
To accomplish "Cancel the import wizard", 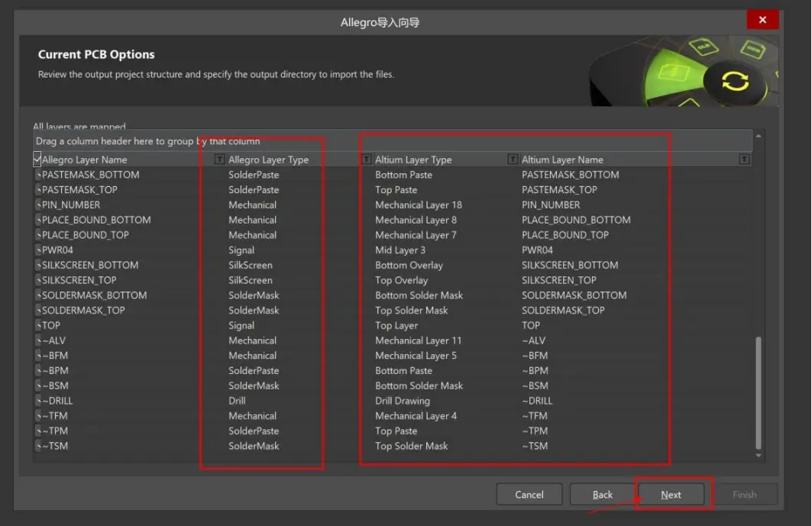I will [529, 495].
